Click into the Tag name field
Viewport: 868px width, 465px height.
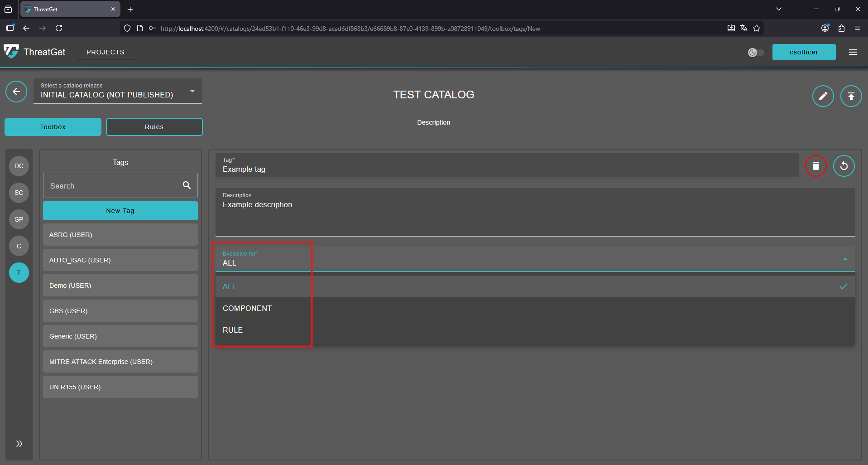point(506,170)
